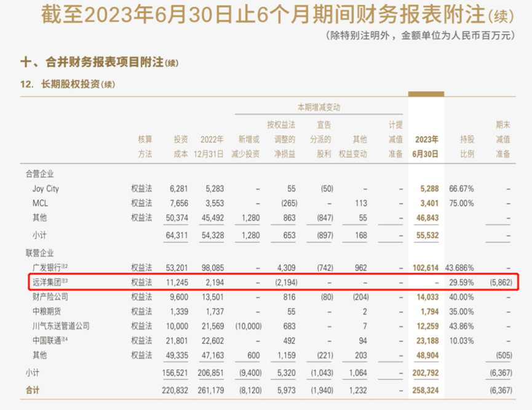Select the 核算方法 column header

click(145, 147)
